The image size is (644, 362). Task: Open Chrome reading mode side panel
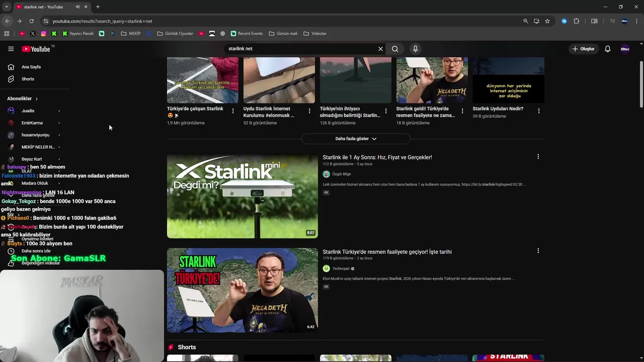tap(594, 21)
